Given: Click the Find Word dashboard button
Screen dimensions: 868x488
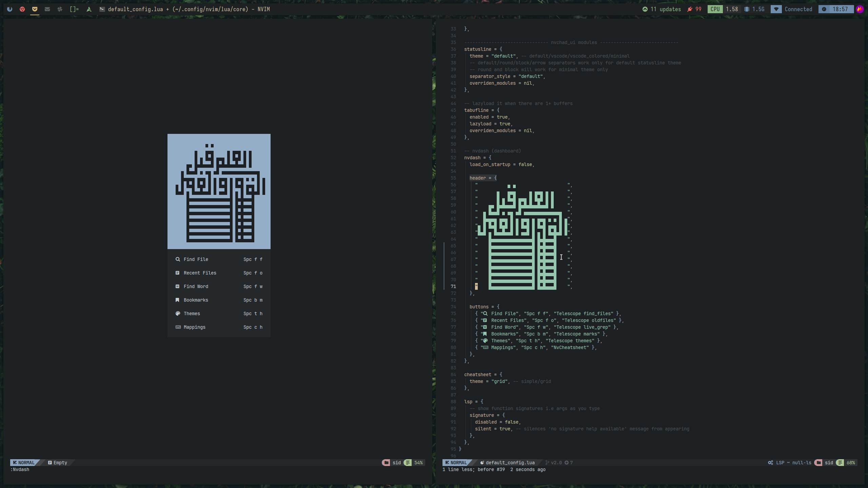Looking at the screenshot, I should (x=196, y=286).
